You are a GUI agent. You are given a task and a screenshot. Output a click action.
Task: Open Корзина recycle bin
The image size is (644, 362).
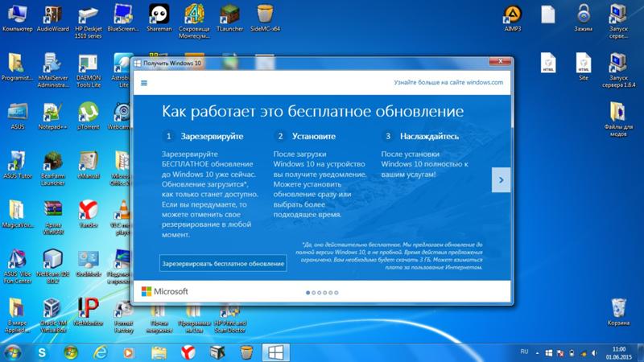[618, 312]
